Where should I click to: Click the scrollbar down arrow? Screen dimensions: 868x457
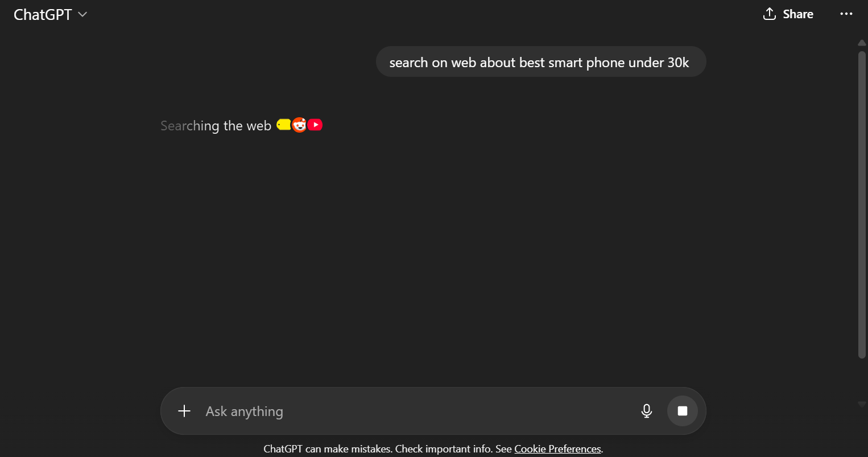[861, 404]
